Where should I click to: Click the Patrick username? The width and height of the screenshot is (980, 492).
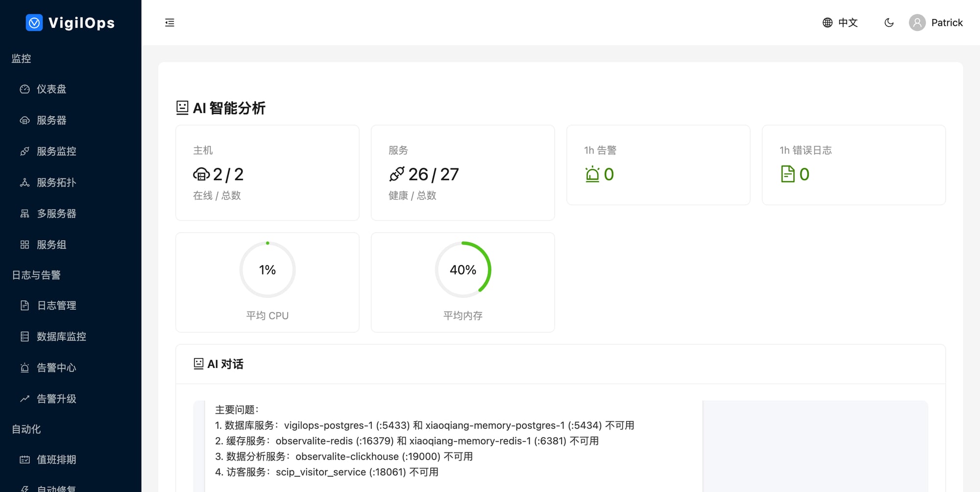coord(947,23)
